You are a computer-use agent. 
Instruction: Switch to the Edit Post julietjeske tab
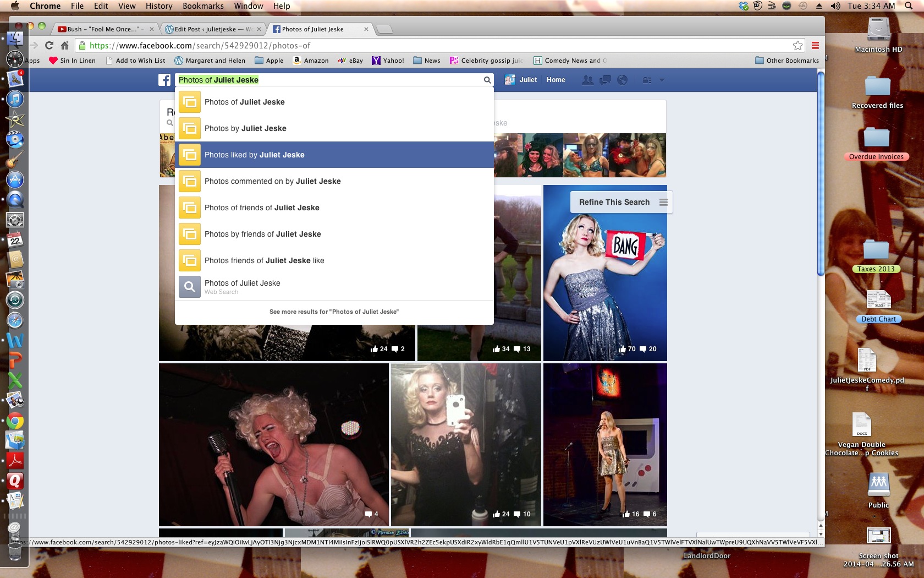(213, 29)
